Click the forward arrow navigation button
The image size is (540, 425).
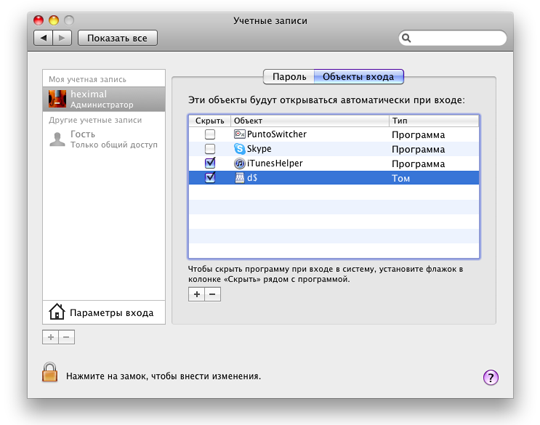[62, 38]
